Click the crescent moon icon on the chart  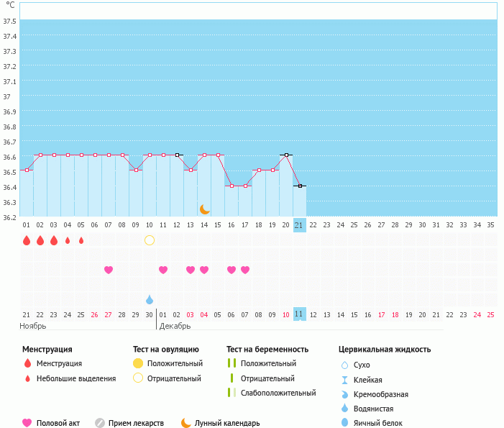point(205,209)
